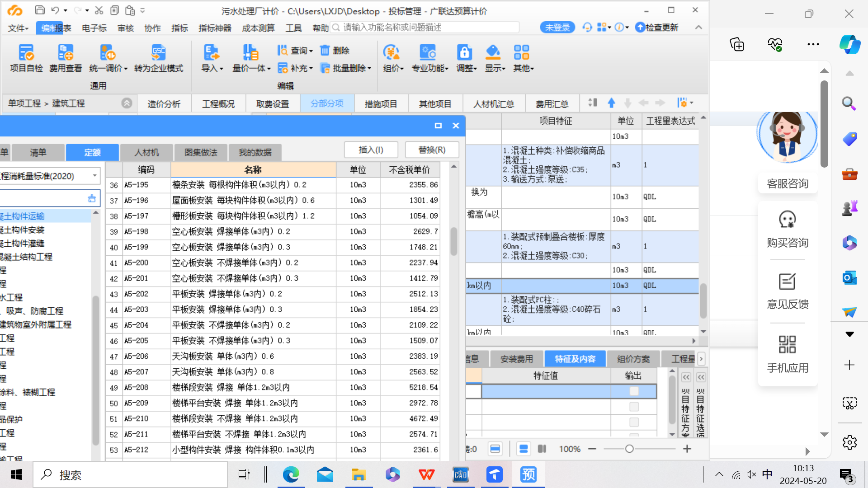Click the 安装费用 tab button
Image resolution: width=868 pixels, height=488 pixels.
517,359
